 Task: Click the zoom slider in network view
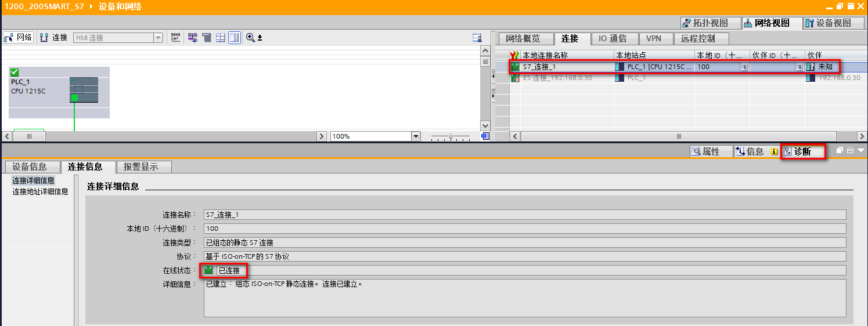tap(451, 137)
